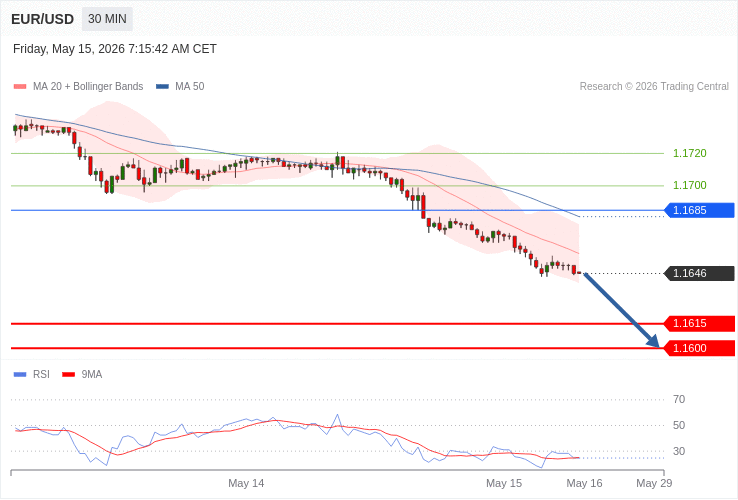Click the May 16 date axis label
The width and height of the screenshot is (738, 500).
(584, 483)
